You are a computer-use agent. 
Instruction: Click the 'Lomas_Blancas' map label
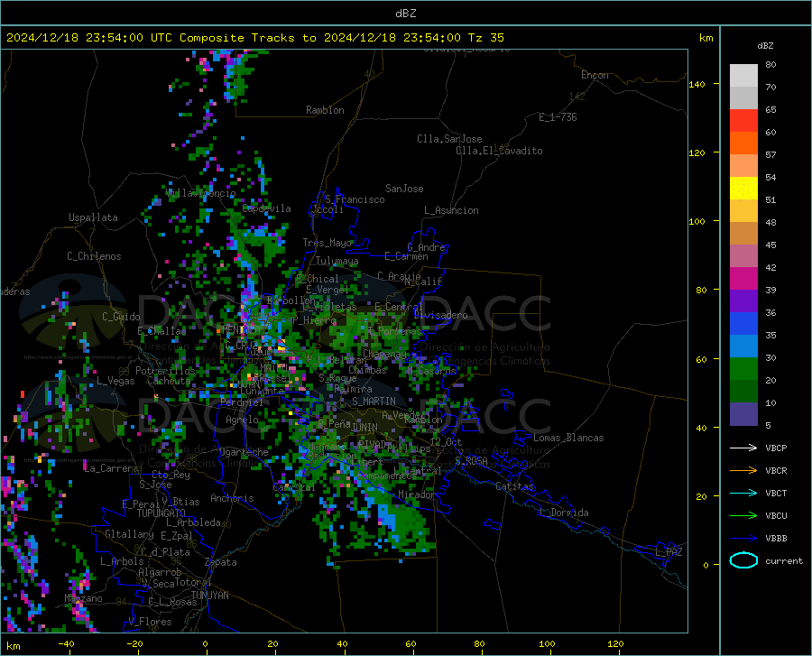(568, 438)
